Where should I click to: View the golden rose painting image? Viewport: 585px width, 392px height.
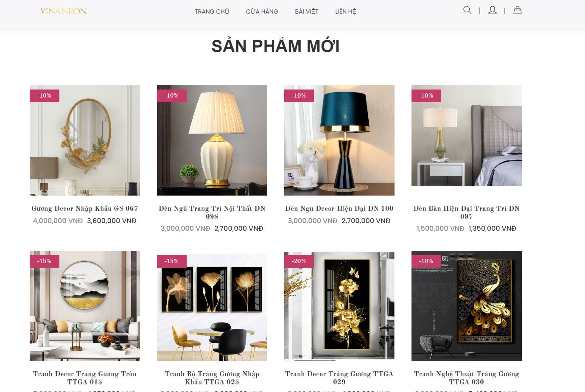pos(339,306)
